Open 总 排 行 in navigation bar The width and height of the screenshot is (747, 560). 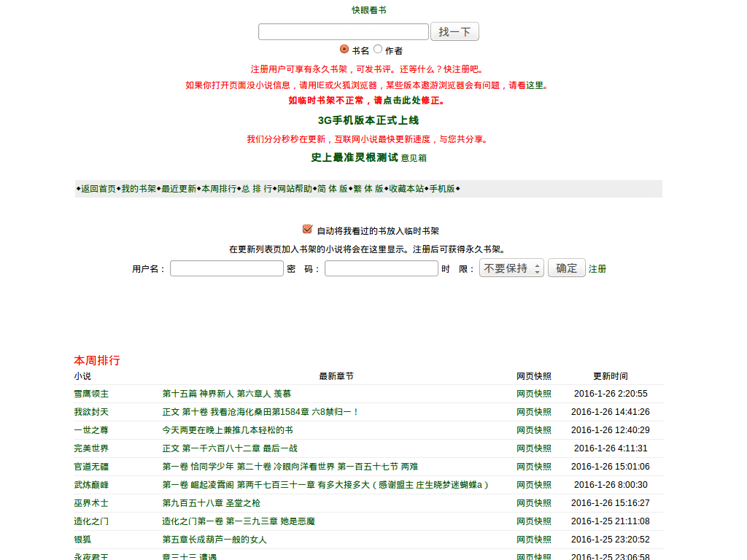[257, 189]
